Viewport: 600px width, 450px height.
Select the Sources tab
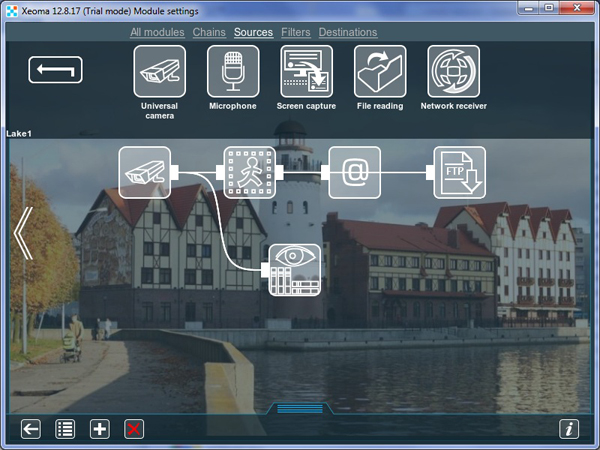click(x=253, y=32)
